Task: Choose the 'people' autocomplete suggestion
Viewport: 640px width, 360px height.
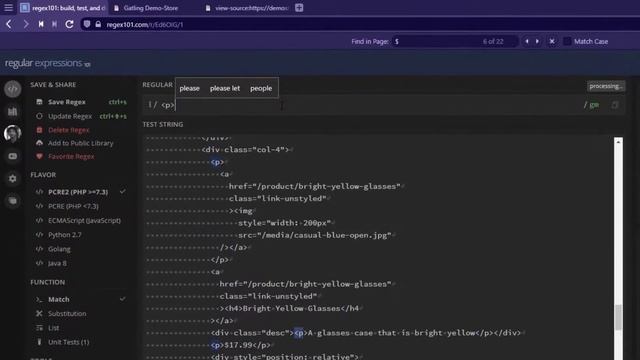Action: [261, 88]
